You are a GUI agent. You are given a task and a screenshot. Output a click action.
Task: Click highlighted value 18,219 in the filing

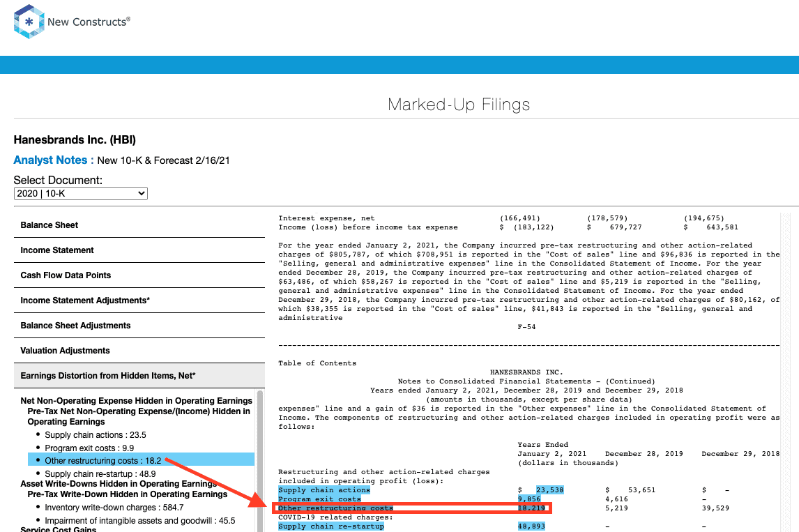(x=531, y=508)
